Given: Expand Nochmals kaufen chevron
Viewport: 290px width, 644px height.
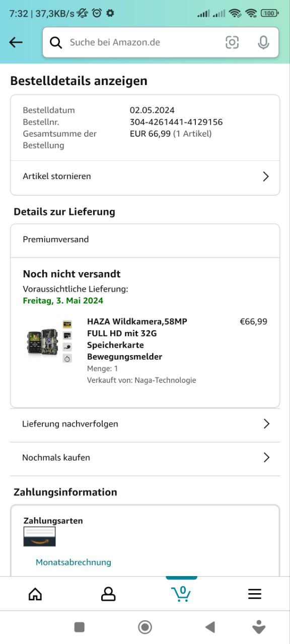Looking at the screenshot, I should [x=266, y=457].
